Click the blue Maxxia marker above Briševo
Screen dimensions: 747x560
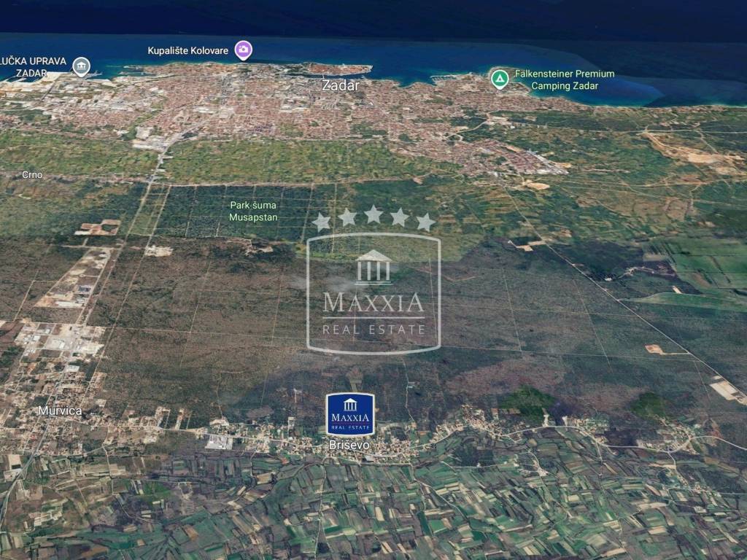point(350,415)
